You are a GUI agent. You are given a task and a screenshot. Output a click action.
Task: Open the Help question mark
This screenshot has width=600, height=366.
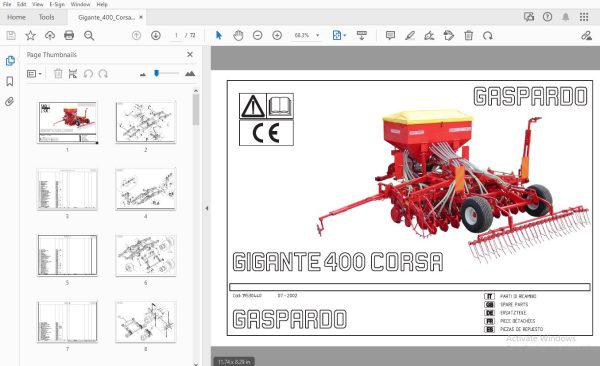click(548, 17)
